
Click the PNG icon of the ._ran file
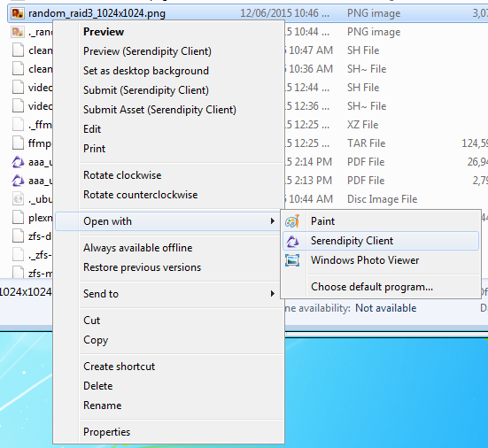point(18,32)
